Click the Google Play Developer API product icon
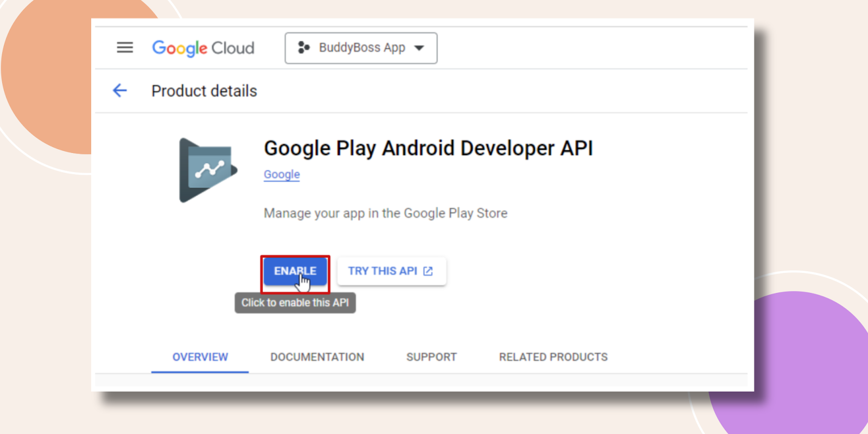 (x=208, y=170)
